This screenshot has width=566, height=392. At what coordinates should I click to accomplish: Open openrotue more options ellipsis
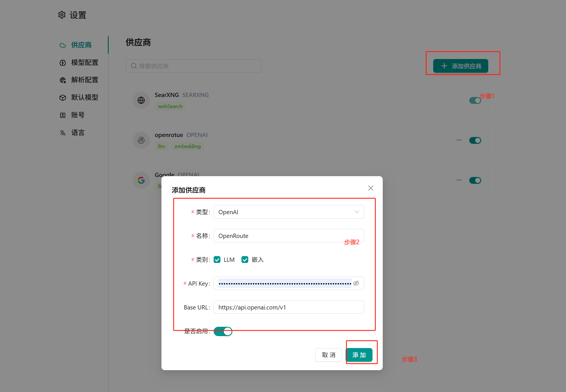click(x=459, y=140)
